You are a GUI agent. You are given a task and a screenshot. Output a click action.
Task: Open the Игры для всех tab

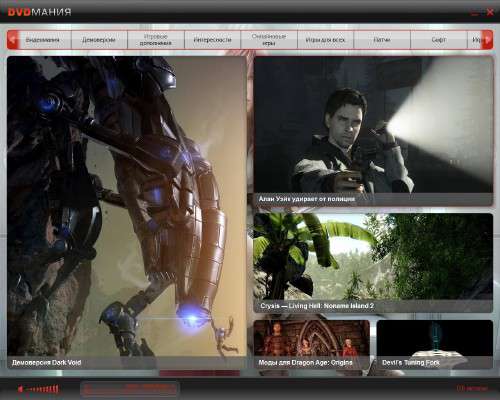[325, 40]
